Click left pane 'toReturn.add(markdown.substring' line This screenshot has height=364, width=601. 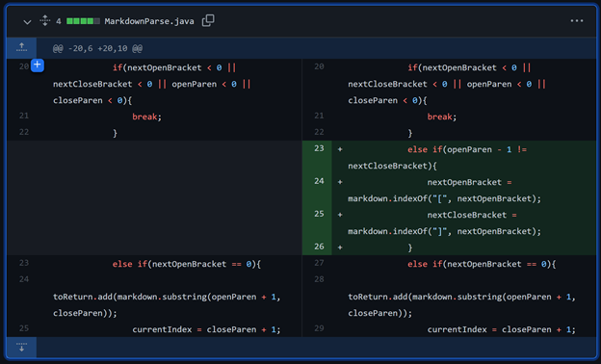click(167, 297)
